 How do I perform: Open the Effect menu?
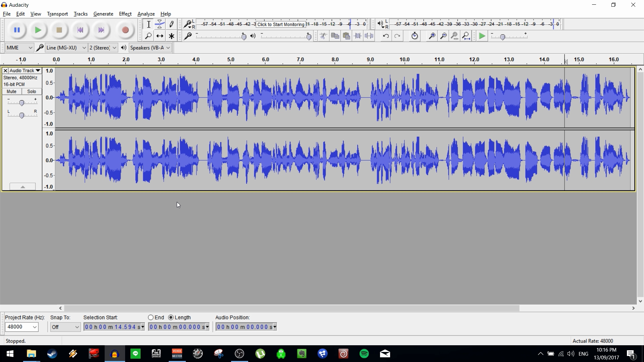[x=125, y=14]
